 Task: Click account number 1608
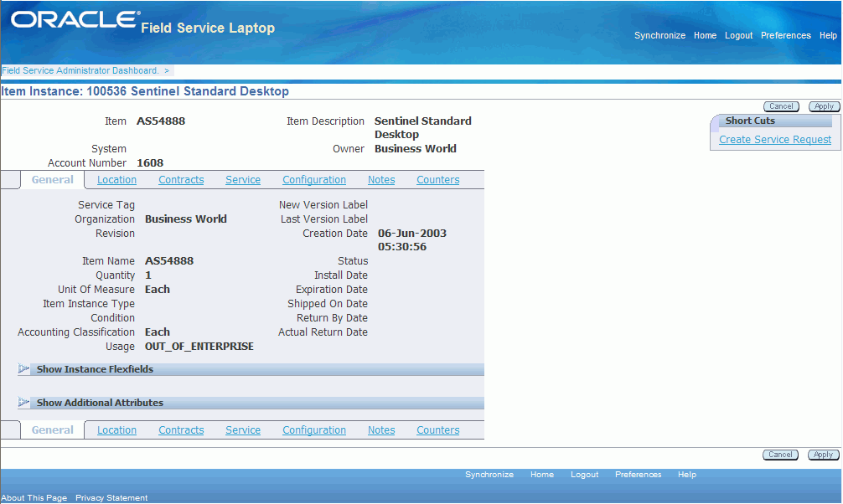tap(150, 162)
